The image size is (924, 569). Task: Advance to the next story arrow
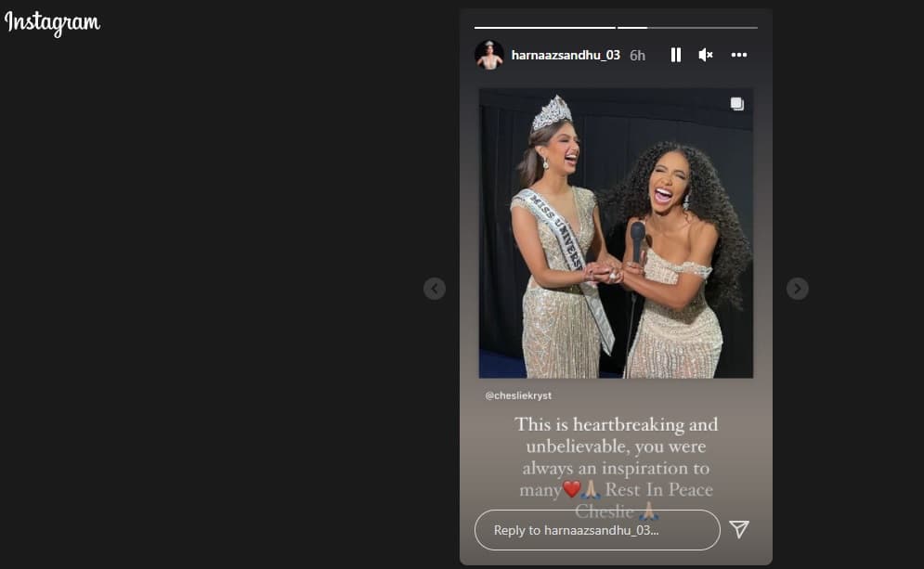[798, 289]
